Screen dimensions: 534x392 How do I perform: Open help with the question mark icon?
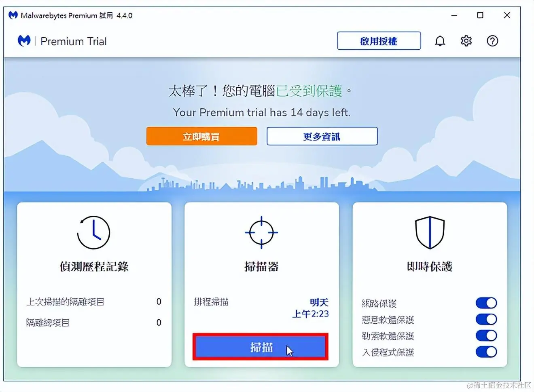[x=492, y=41]
